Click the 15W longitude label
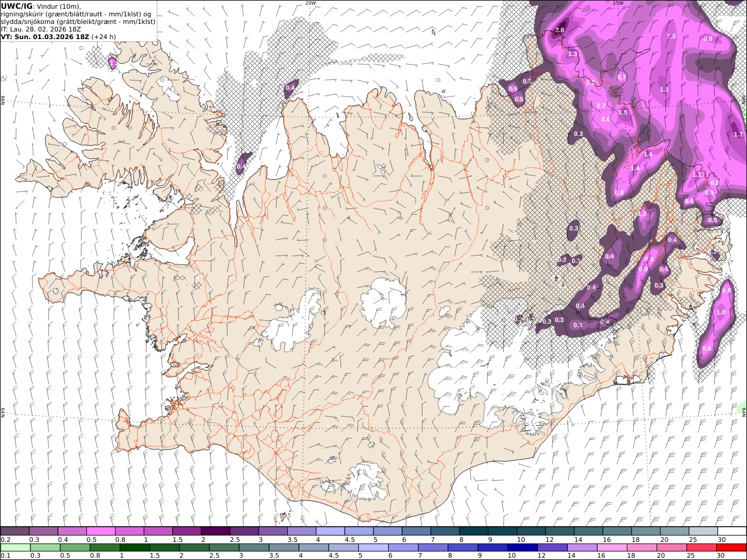Viewport: 747px width, 560px height. 618,3
